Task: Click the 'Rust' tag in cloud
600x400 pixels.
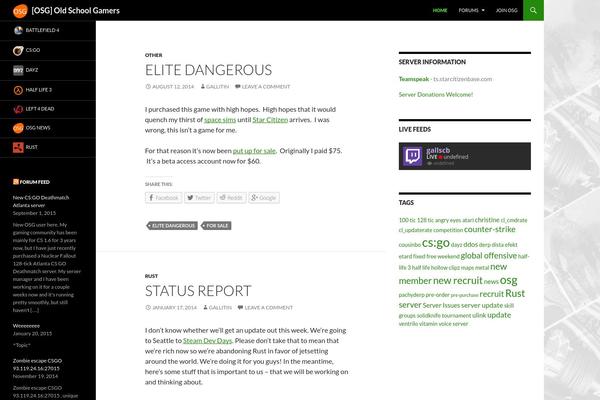Action: pos(515,294)
